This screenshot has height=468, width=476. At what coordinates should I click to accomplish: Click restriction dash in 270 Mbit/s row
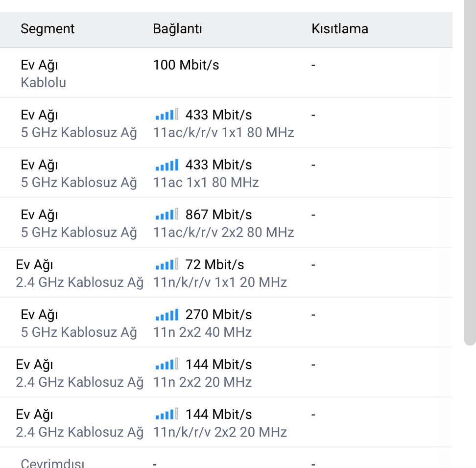pyautogui.click(x=313, y=315)
